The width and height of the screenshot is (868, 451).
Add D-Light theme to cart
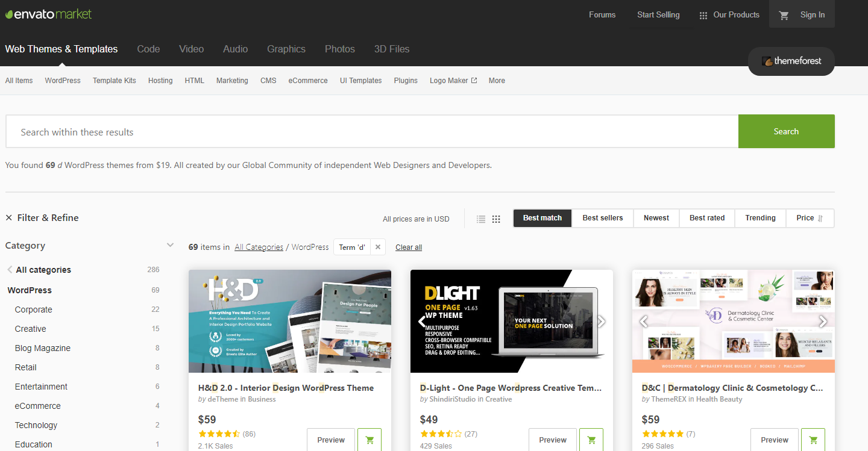pyautogui.click(x=591, y=440)
